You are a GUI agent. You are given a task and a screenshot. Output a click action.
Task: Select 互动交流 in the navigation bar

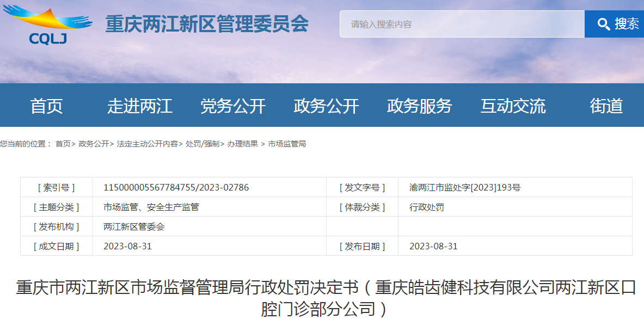[x=513, y=106]
